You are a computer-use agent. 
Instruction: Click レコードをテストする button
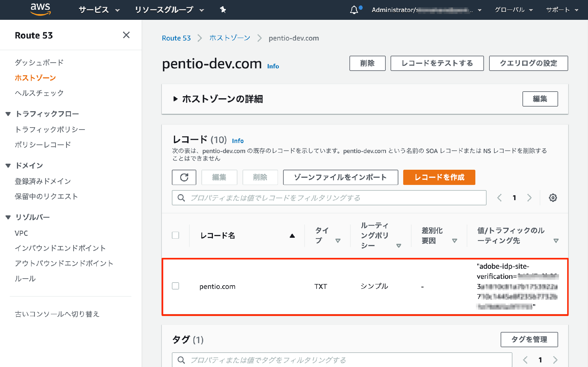pos(437,63)
